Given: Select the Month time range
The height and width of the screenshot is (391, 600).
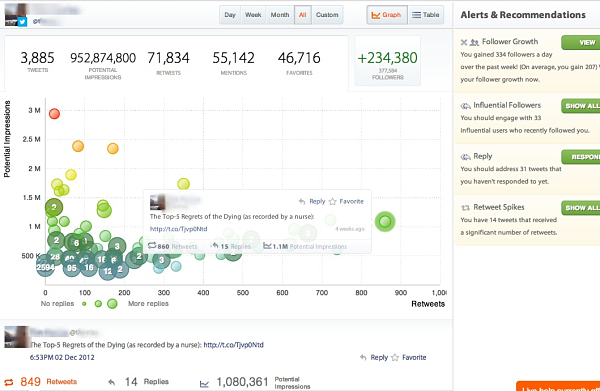Looking at the screenshot, I should click(x=280, y=15).
